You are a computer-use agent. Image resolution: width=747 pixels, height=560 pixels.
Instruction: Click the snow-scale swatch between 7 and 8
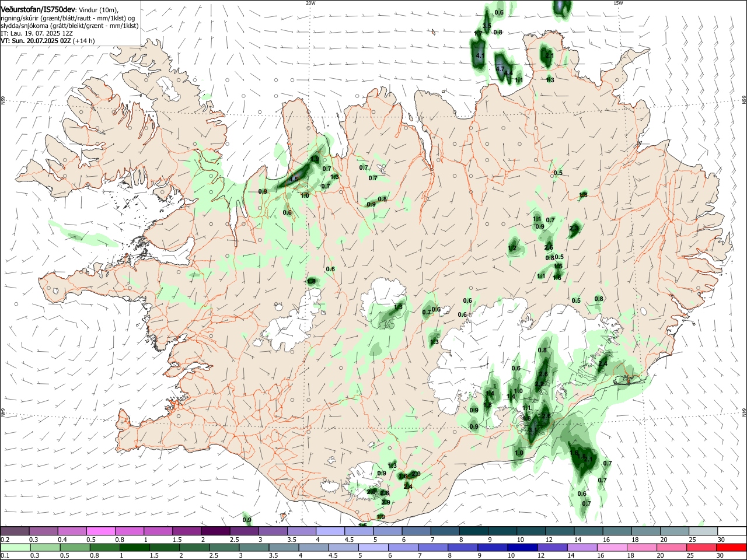click(445, 531)
